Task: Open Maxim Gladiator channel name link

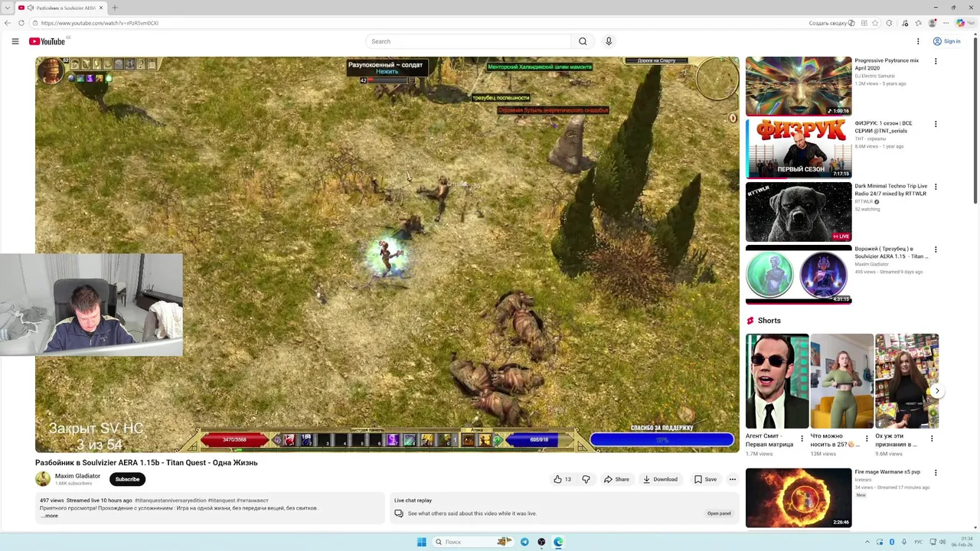Action: (77, 476)
